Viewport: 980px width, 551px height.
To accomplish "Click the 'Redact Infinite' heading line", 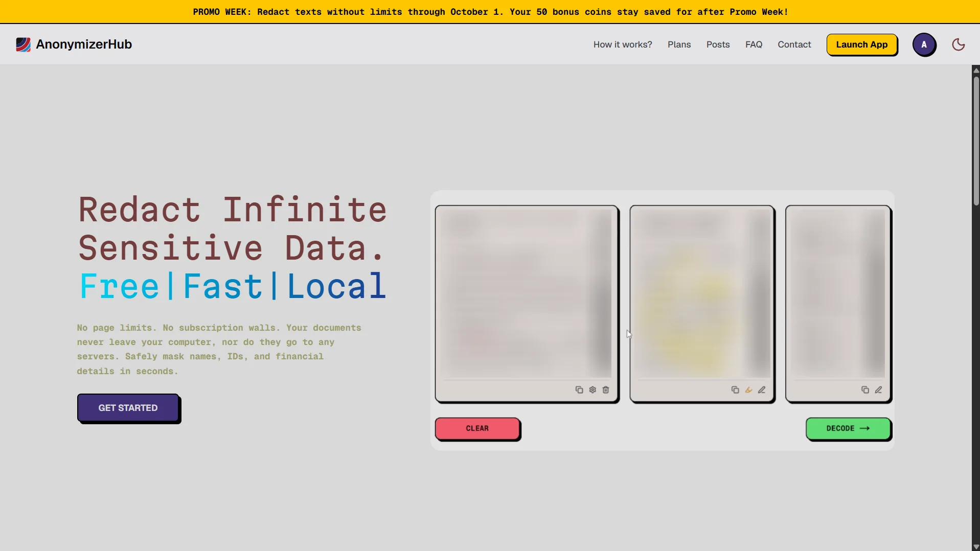I will (233, 210).
